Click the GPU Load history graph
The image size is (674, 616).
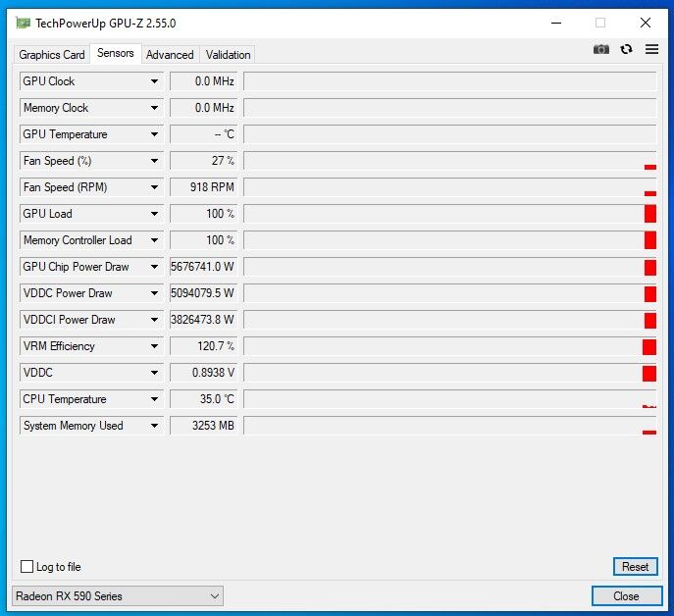[450, 214]
